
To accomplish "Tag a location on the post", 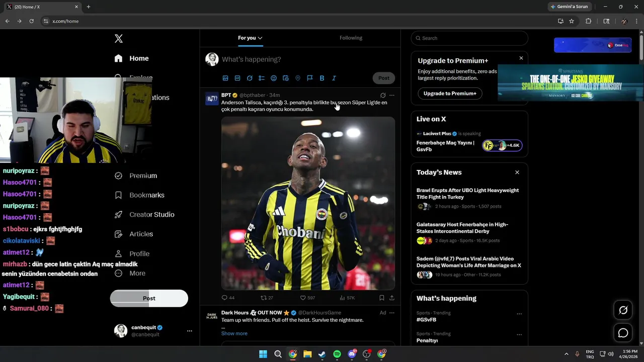I will 298,78.
